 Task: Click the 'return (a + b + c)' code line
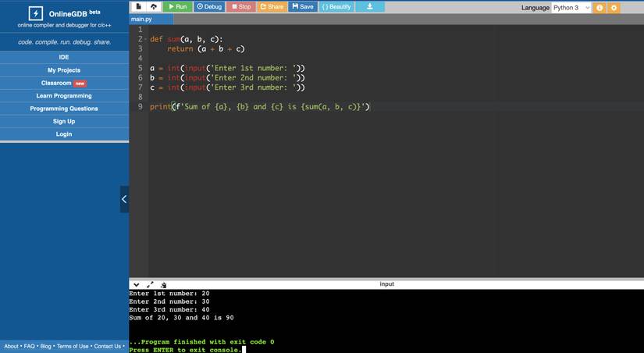coord(206,49)
